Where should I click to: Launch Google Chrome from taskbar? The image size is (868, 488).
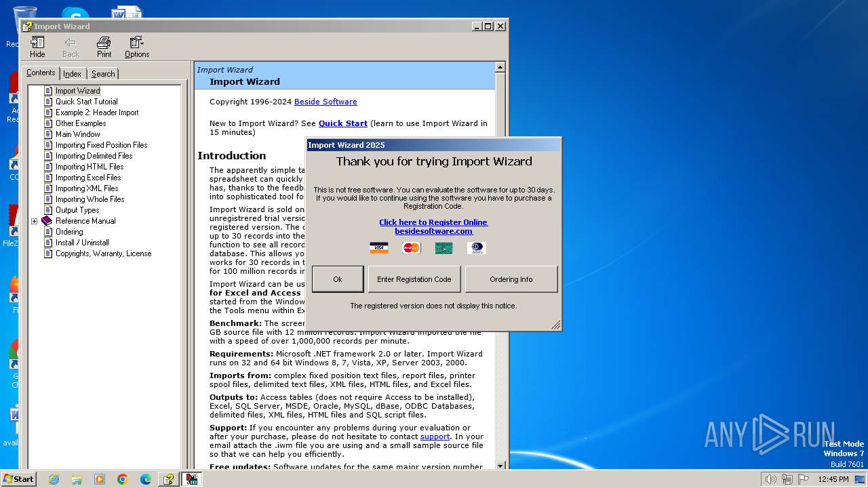pyautogui.click(x=123, y=479)
